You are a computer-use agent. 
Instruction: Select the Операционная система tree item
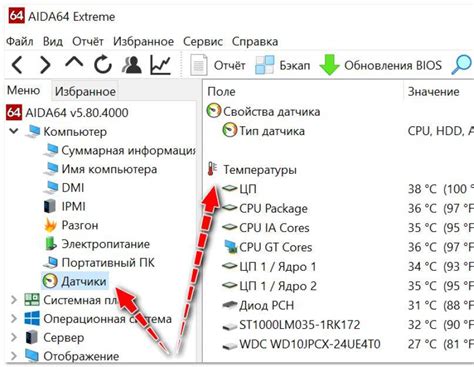pyautogui.click(x=107, y=319)
